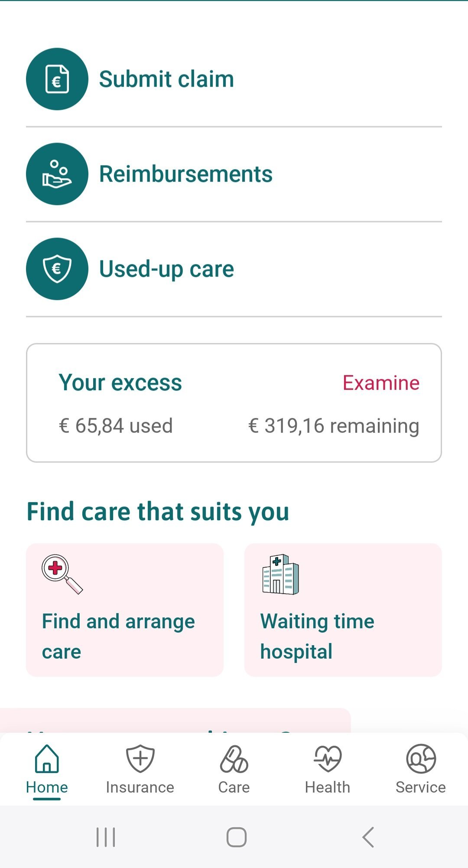Viewport: 468px width, 868px height.
Task: Open the Service globe icon
Action: (421, 759)
